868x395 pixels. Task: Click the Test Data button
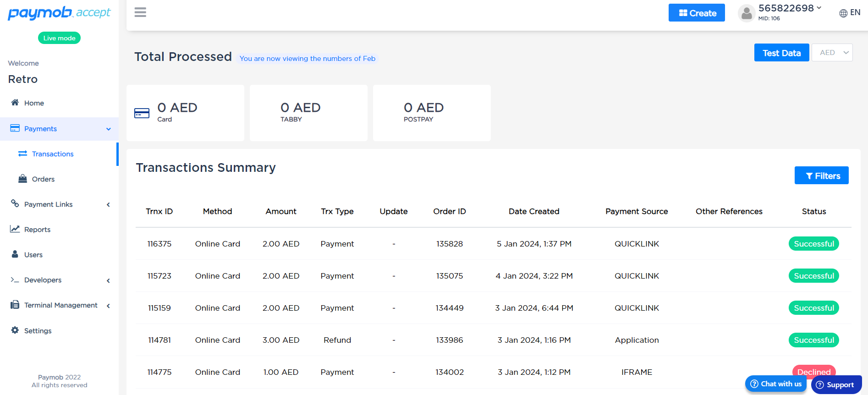(x=781, y=53)
